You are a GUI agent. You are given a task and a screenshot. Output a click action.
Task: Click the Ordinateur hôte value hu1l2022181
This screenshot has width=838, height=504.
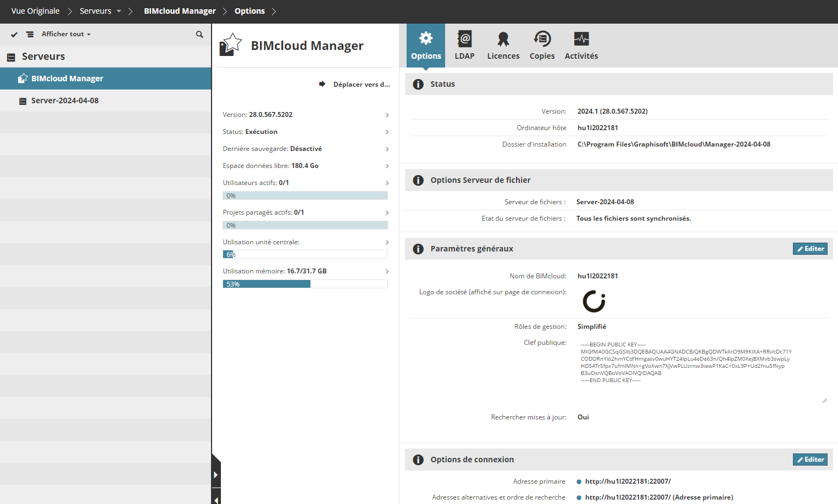click(x=598, y=128)
